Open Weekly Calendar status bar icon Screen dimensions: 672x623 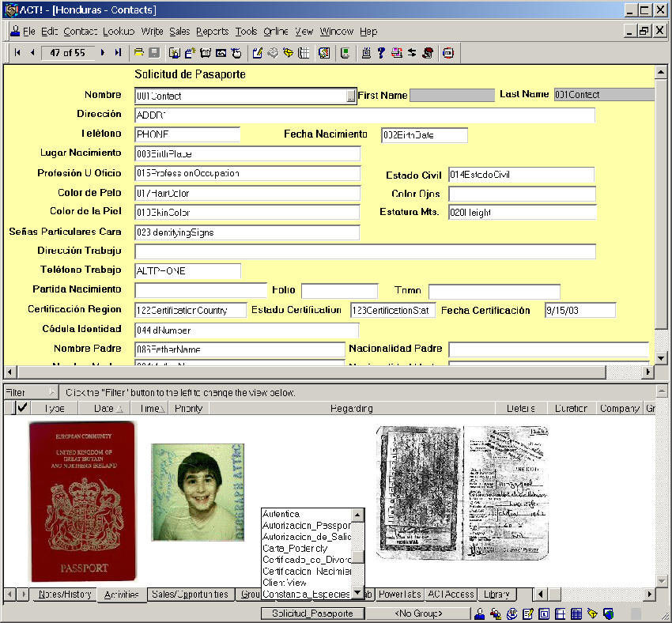[561, 614]
